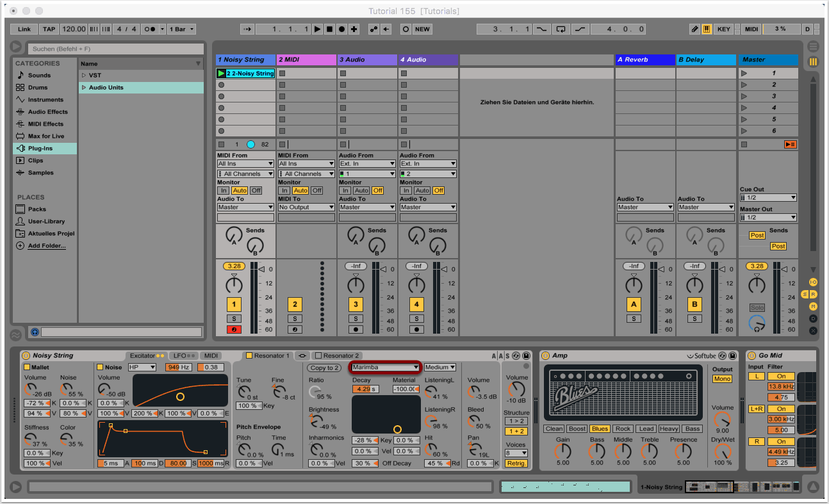Click the TAP tempo button
The width and height of the screenshot is (829, 504).
pyautogui.click(x=49, y=29)
